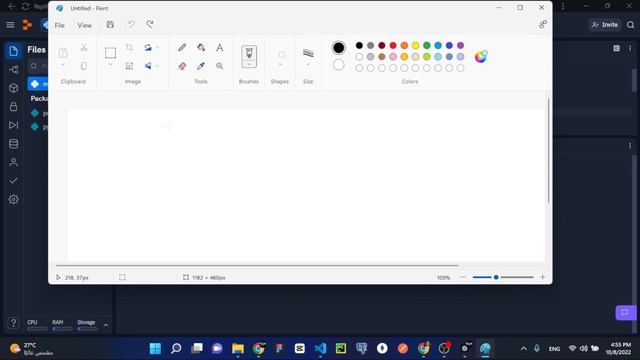Expand the Flip dropdown arrow
Image resolution: width=640 pixels, height=360 pixels.
point(157,66)
